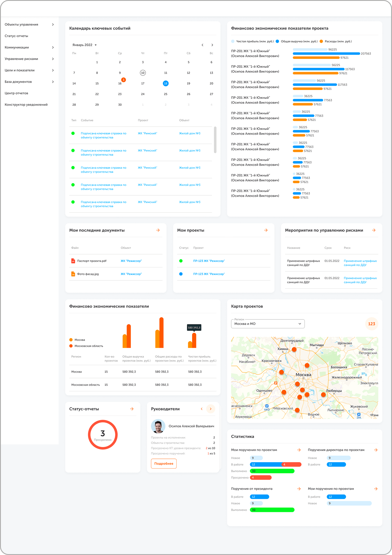This screenshot has width=392, height=555.
Task: Open Центр отчетов in the sidebar
Action: (16, 93)
